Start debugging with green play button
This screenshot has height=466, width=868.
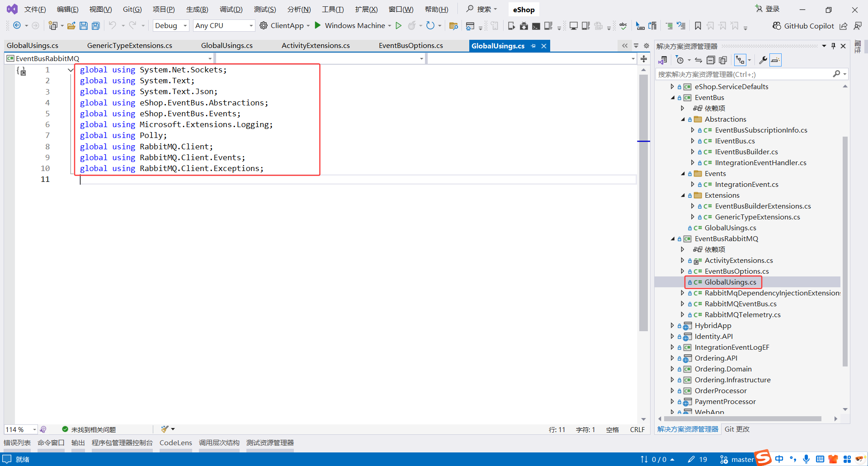(x=318, y=25)
